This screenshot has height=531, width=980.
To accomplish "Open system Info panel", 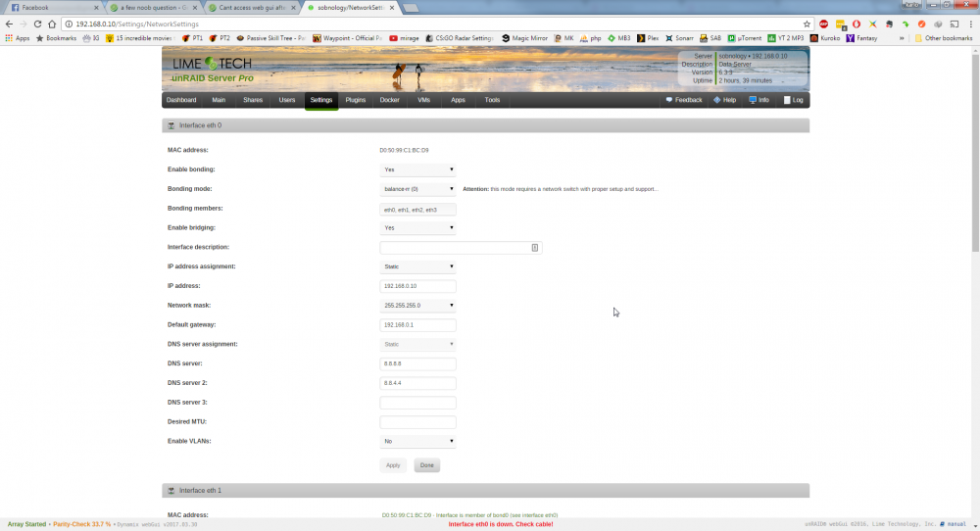I will tap(759, 100).
